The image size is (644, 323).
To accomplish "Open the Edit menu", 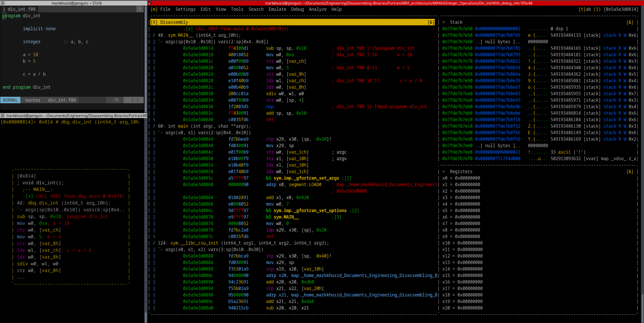I will tap(205, 9).
